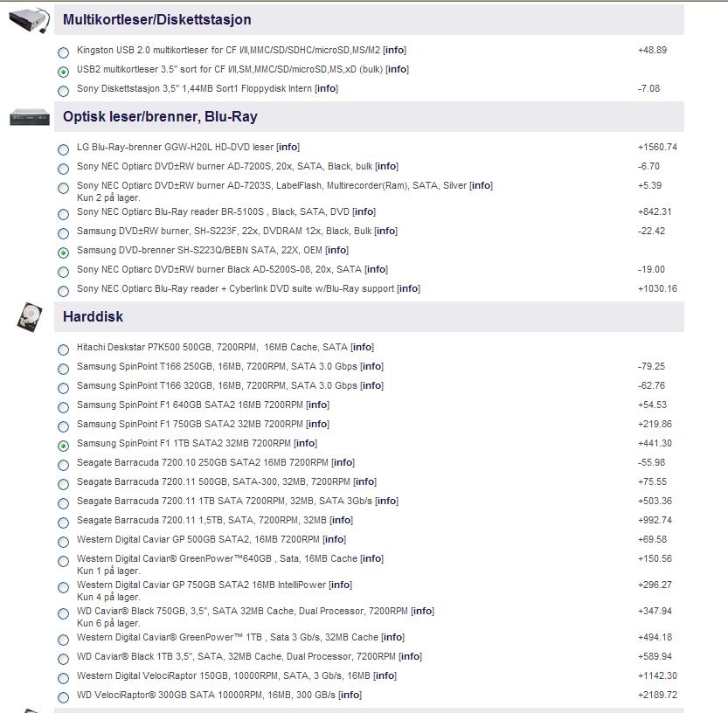Click the Harddisk section heading
Screen dimensions: 728x713
tap(93, 317)
